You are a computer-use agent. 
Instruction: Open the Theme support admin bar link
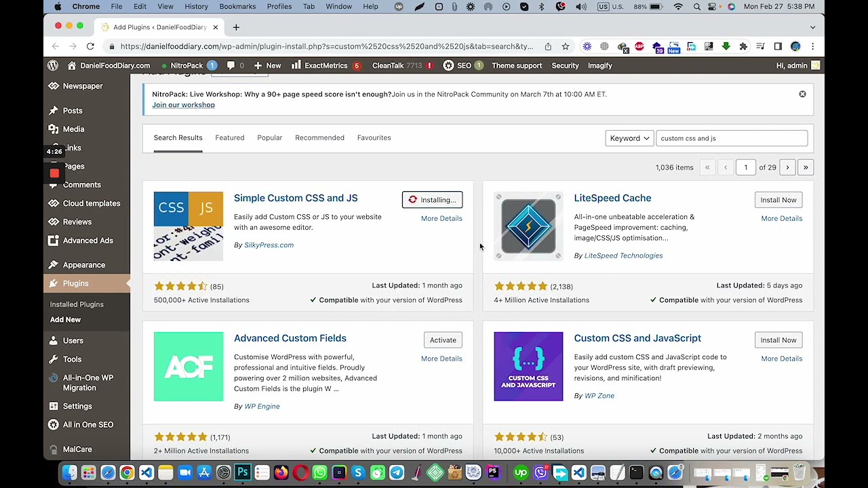517,66
